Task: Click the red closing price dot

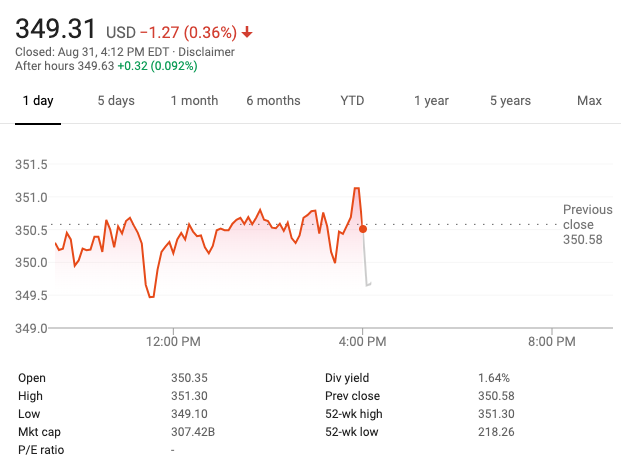Action: tap(363, 229)
